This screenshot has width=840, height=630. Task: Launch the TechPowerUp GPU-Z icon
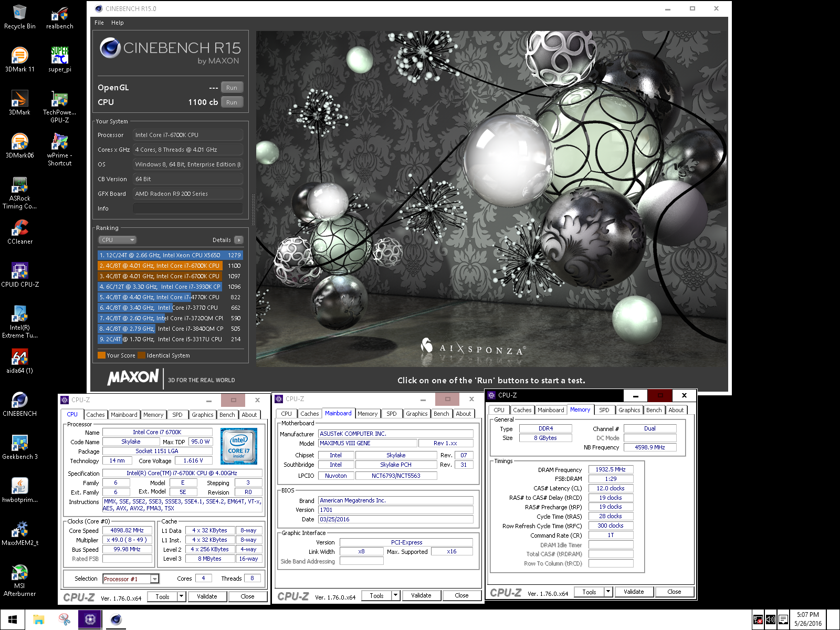[x=60, y=107]
